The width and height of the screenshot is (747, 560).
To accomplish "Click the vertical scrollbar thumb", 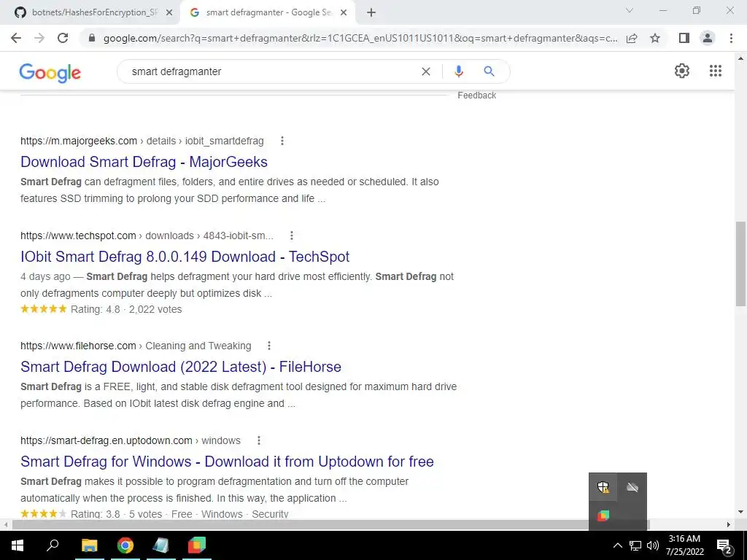I will pyautogui.click(x=740, y=264).
